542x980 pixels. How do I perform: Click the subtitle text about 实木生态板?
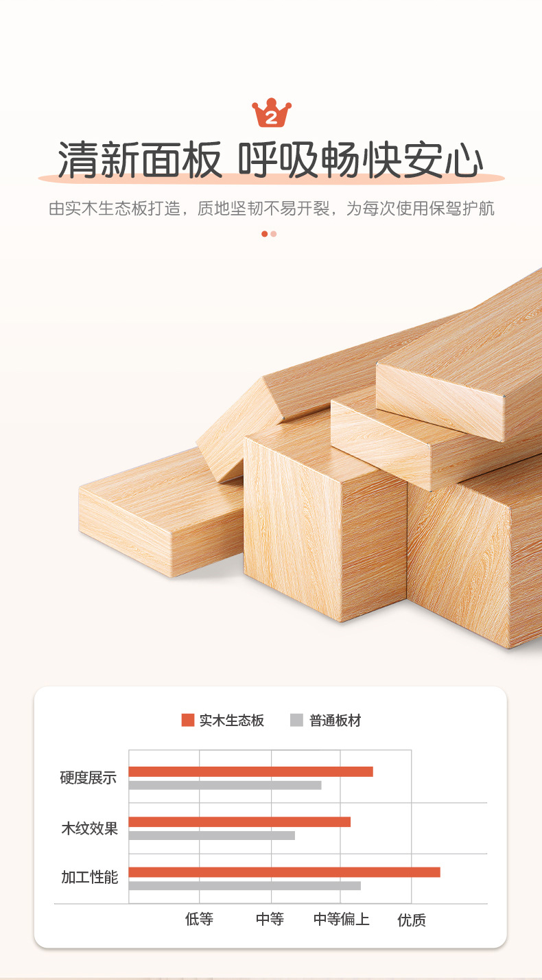coord(272,209)
